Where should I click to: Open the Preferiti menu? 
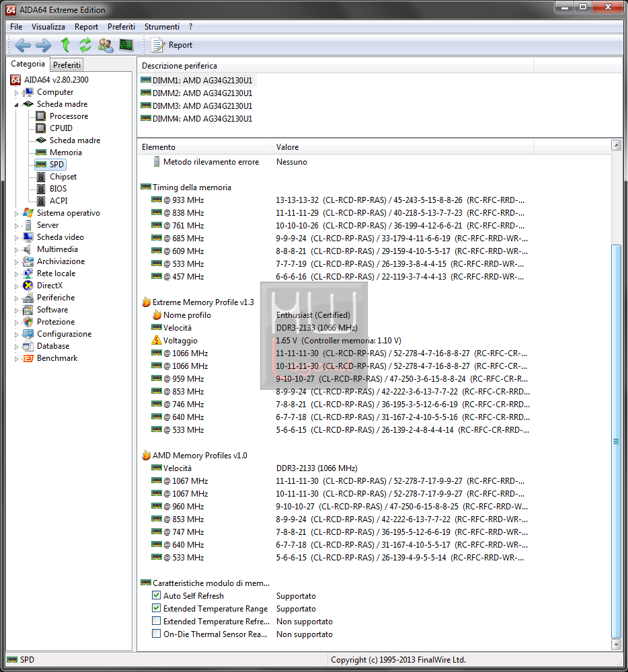[x=121, y=27]
